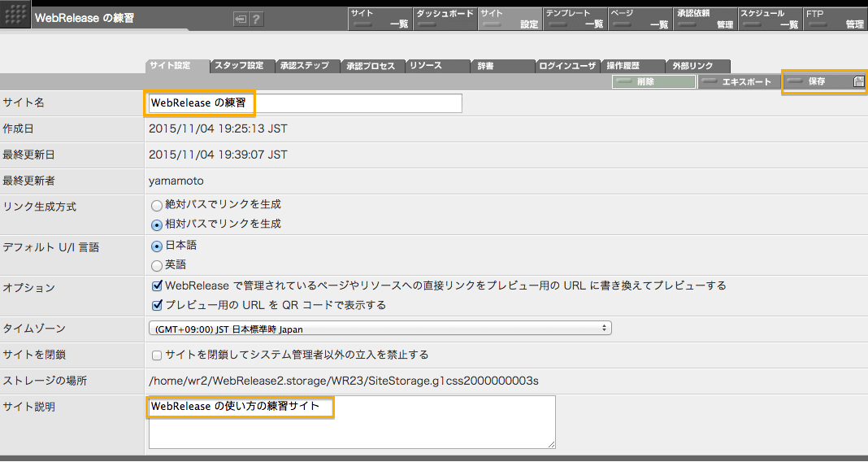Click the エキスポート button
Viewport: 868px width, 462px height.
tap(739, 81)
